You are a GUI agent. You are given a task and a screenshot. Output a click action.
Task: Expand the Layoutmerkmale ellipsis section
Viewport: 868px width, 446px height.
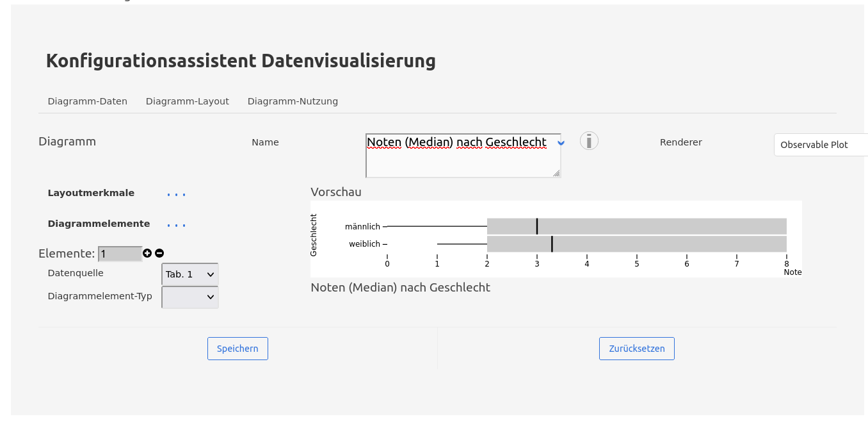click(176, 194)
